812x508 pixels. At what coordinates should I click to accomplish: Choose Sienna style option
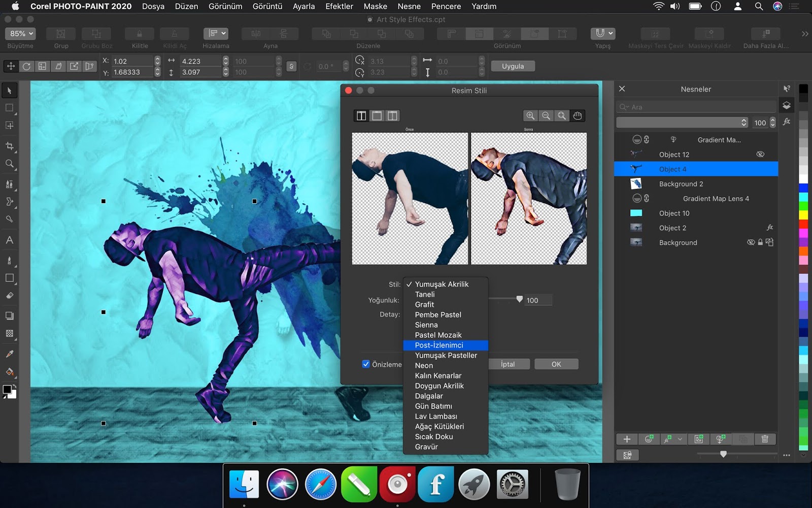click(x=446, y=325)
